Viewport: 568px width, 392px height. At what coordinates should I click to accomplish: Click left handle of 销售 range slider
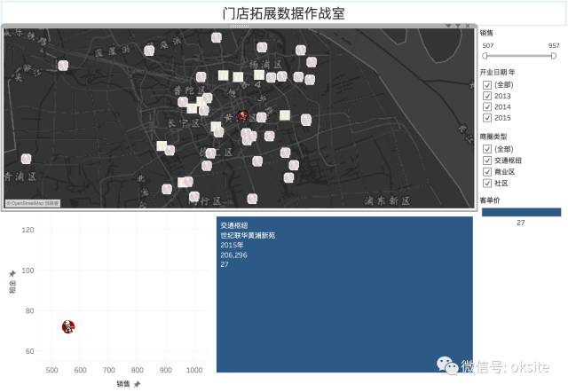[x=485, y=56]
